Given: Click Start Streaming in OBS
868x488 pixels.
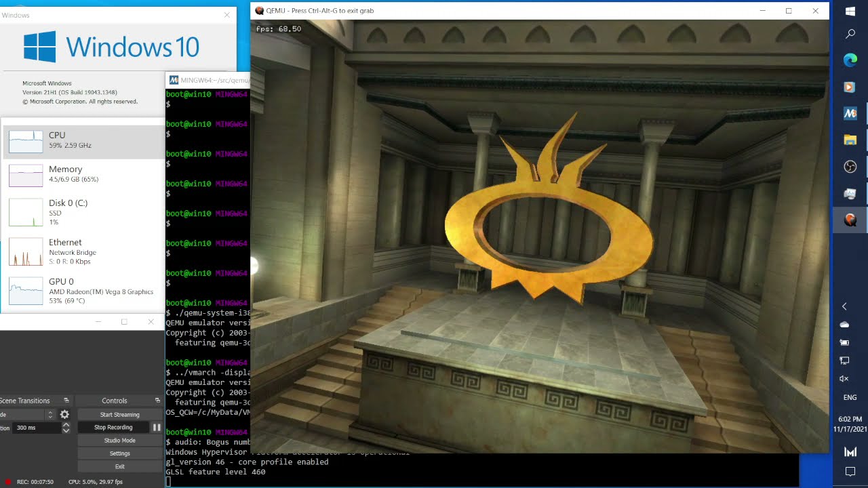Looking at the screenshot, I should click(119, 414).
